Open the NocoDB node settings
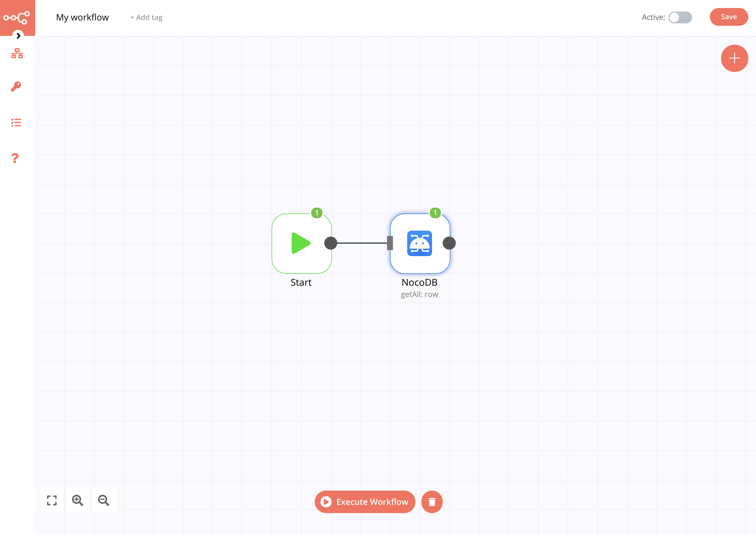This screenshot has height=535, width=756. coord(420,243)
